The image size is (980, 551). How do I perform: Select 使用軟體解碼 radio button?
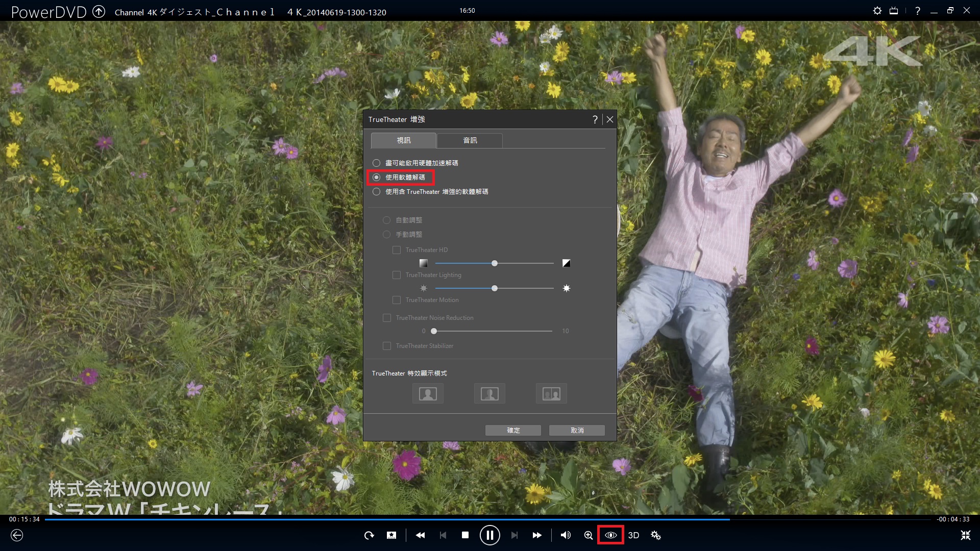(377, 178)
